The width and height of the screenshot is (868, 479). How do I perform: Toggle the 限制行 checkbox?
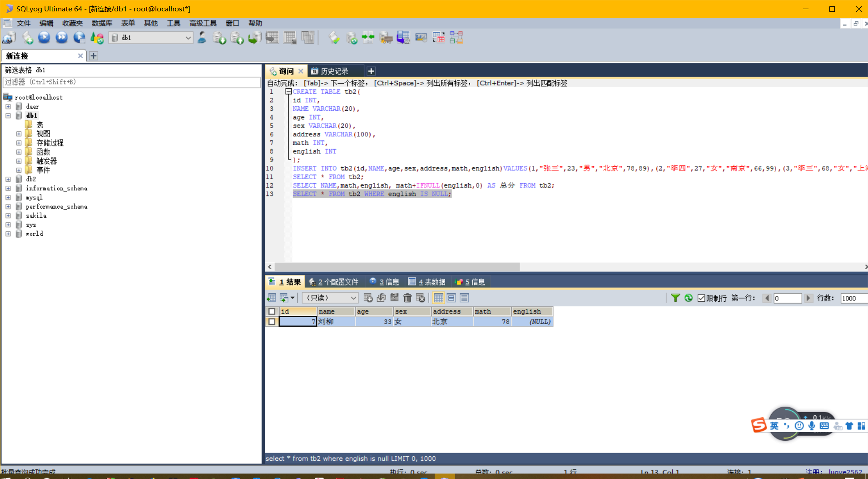click(701, 298)
